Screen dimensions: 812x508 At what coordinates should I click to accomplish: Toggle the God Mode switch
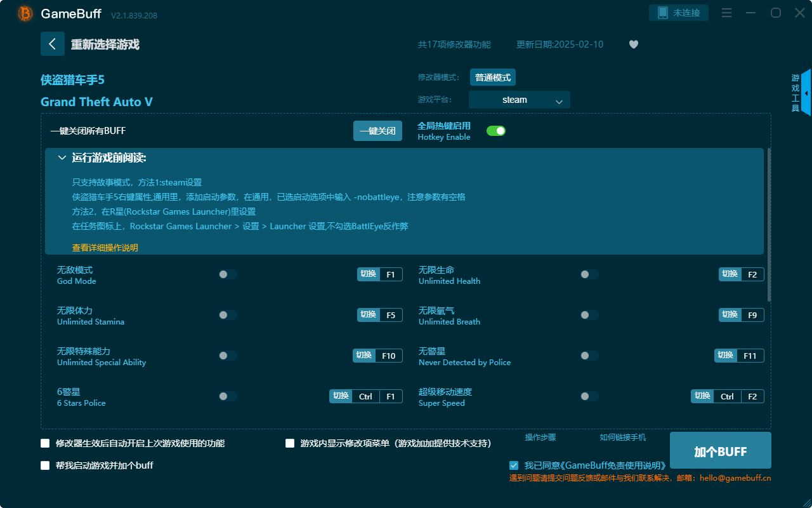(228, 274)
